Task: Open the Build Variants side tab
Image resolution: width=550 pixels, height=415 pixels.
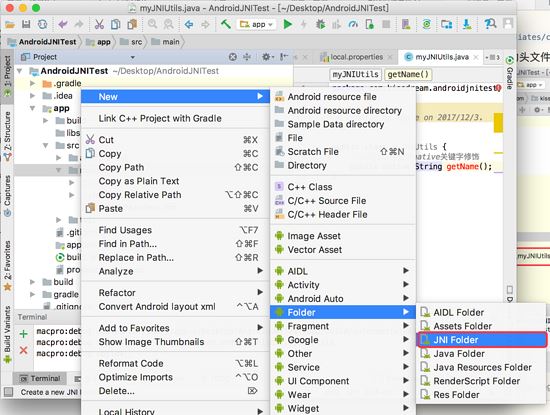Action: [7, 334]
